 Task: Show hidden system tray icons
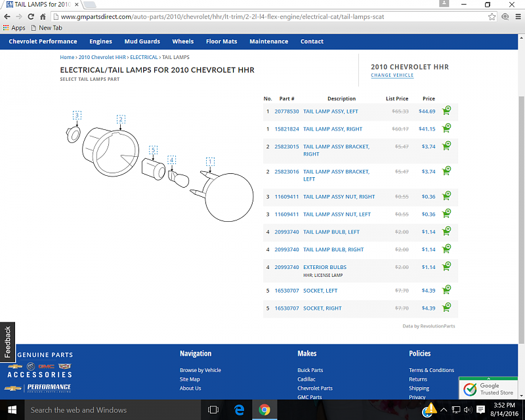click(x=444, y=409)
